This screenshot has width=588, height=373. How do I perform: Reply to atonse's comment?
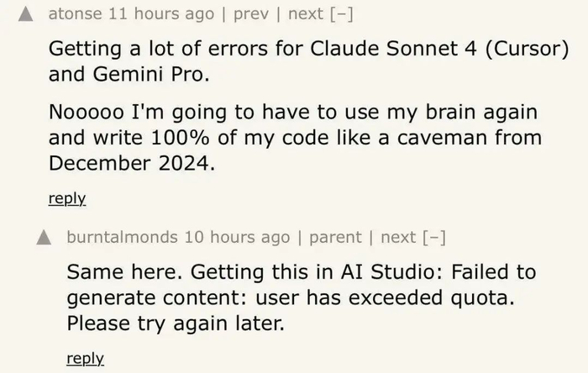[67, 199]
